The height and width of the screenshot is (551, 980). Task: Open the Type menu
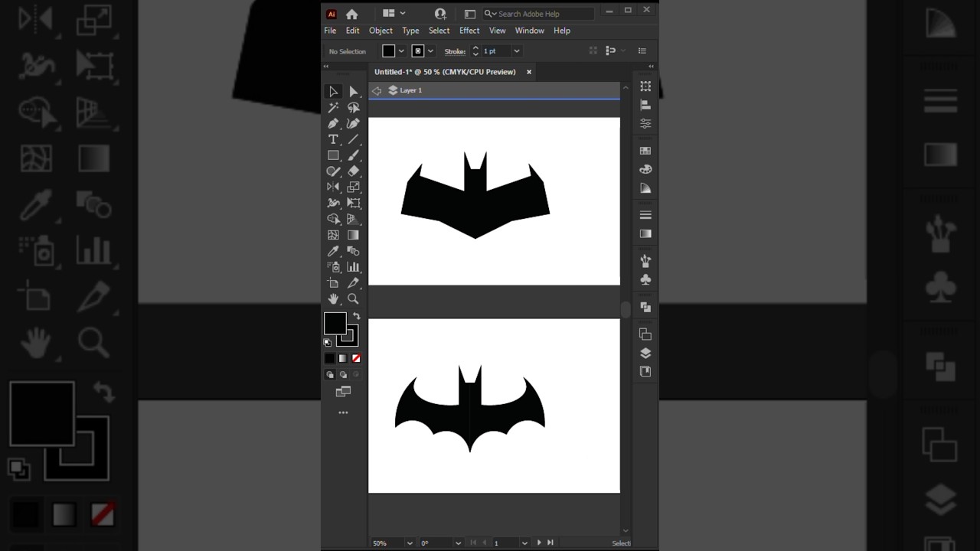pos(410,31)
